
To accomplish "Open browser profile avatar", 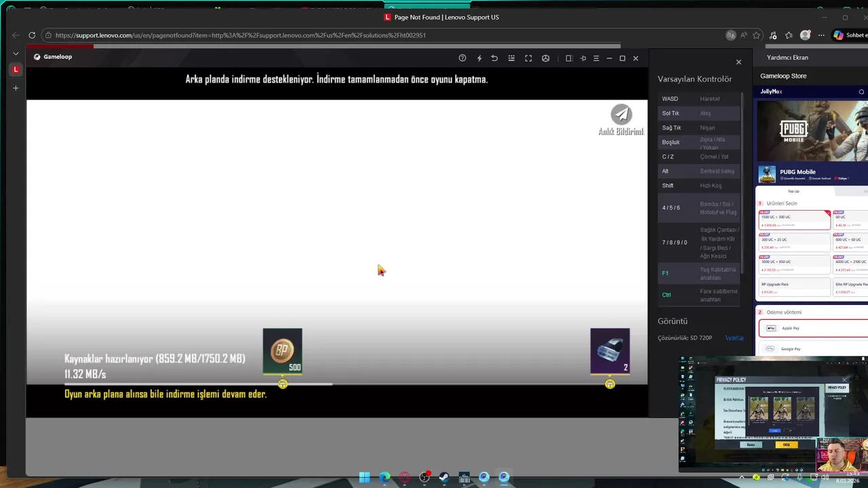I will [805, 35].
